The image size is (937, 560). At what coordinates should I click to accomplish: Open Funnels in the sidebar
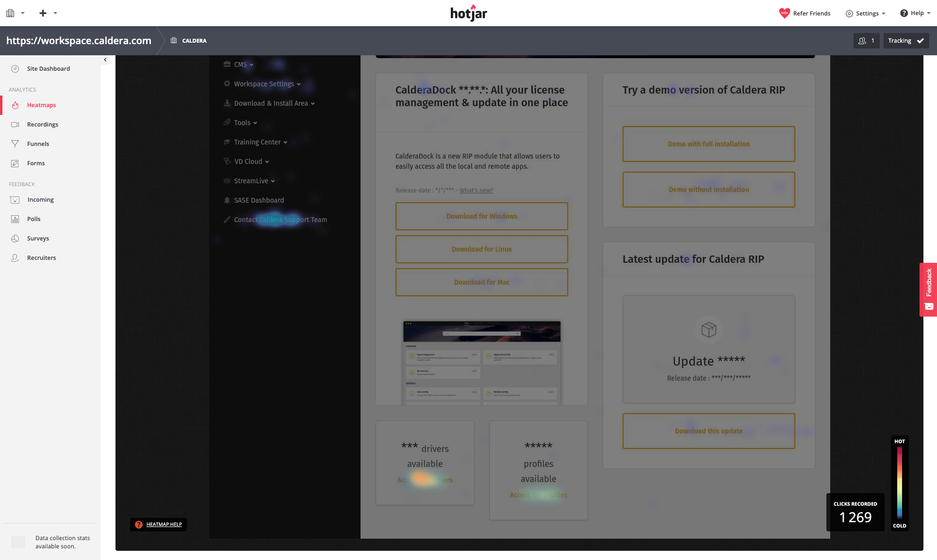pos(38,144)
